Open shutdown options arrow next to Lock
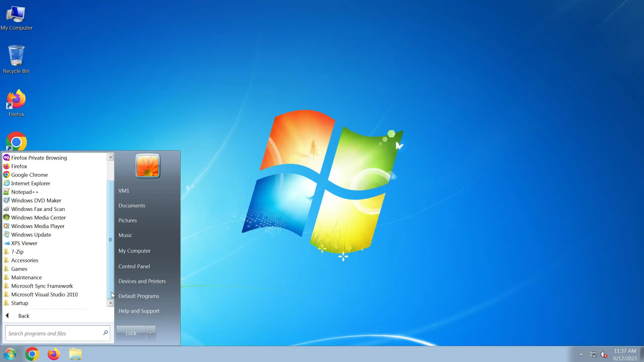Image resolution: width=644 pixels, height=362 pixels. coord(151,333)
